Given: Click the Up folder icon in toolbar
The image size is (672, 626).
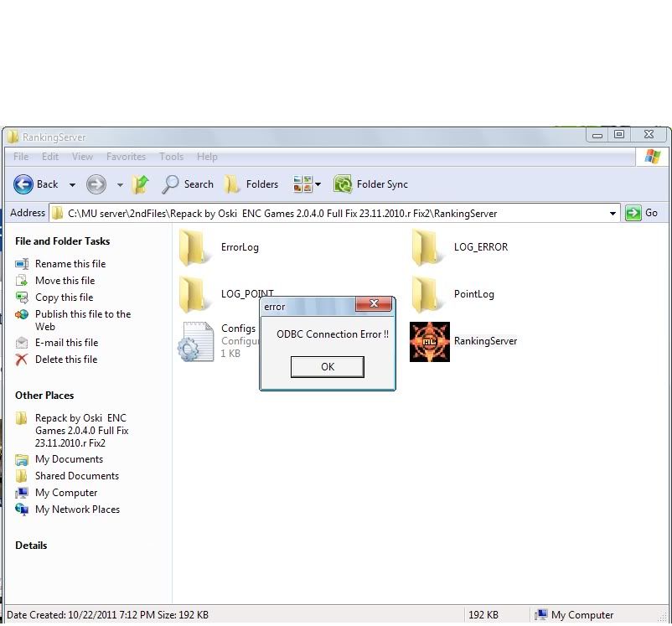Looking at the screenshot, I should click(140, 184).
